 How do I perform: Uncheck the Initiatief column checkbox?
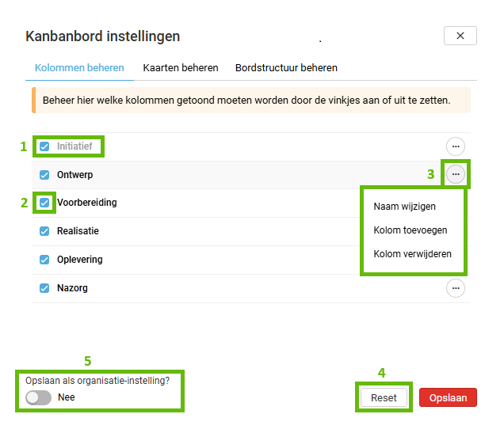[x=44, y=146]
